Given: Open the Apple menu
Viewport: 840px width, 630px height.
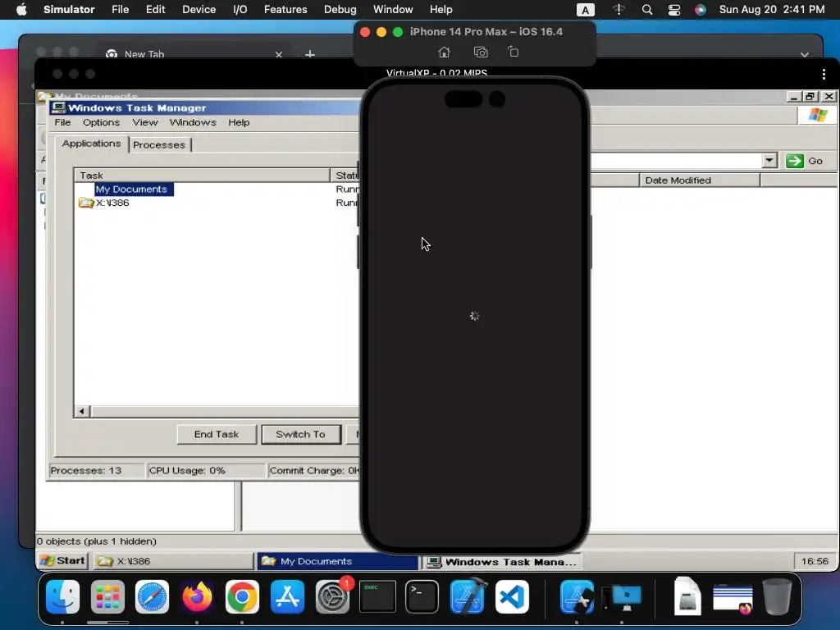Looking at the screenshot, I should tap(21, 10).
